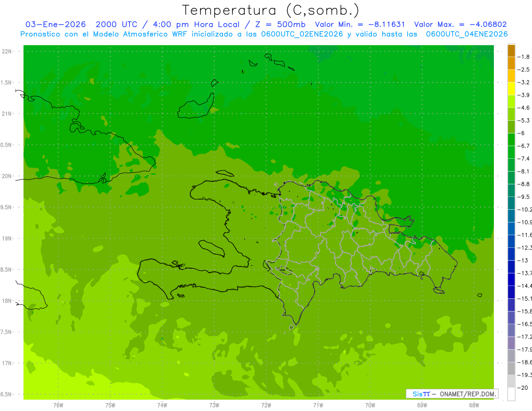The width and height of the screenshot is (532, 411).
Task: Pick the orange swatch between -1.8 and -2.5
Action: pos(511,63)
